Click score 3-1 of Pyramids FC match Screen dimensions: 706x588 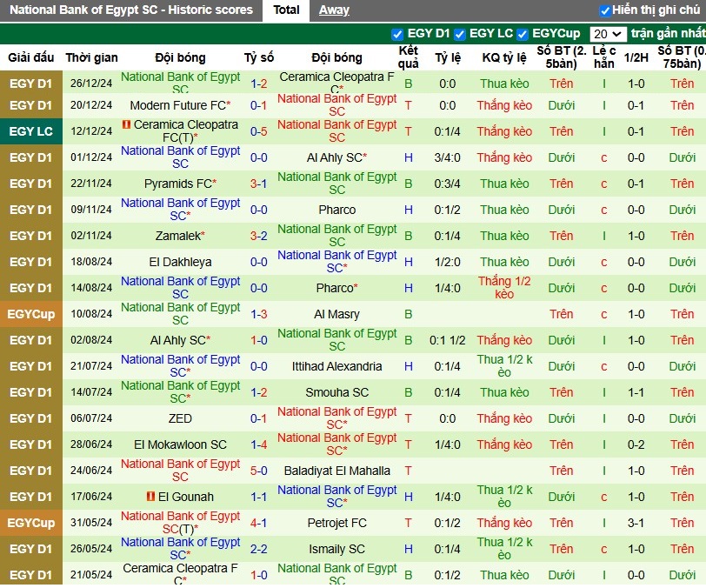coord(258,184)
